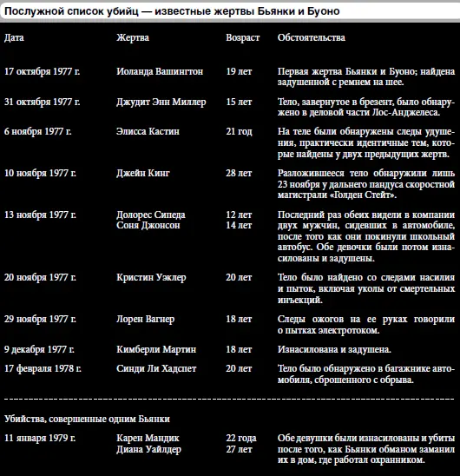Click the "Возраст" column header

point(243,38)
